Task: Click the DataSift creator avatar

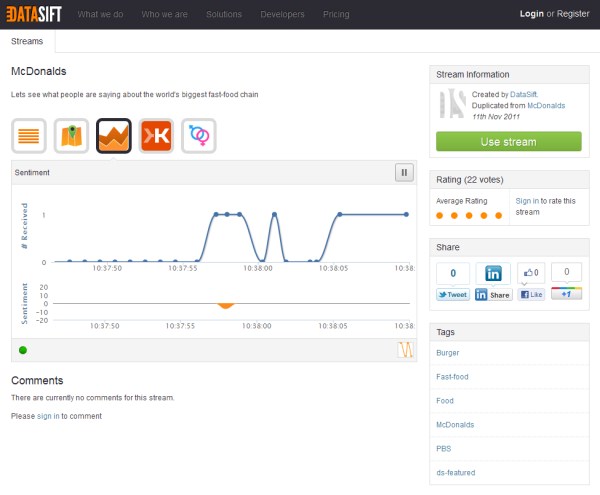Action: [x=452, y=103]
